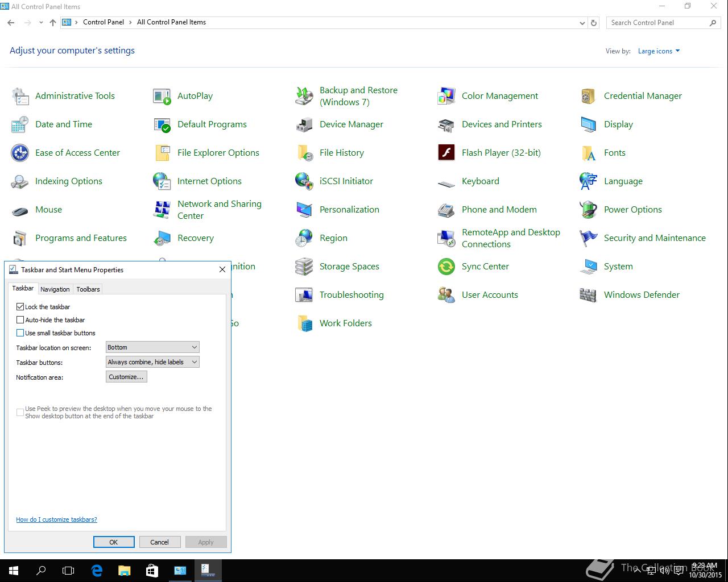Enable Auto-hide the taskbar checkbox

(20, 320)
